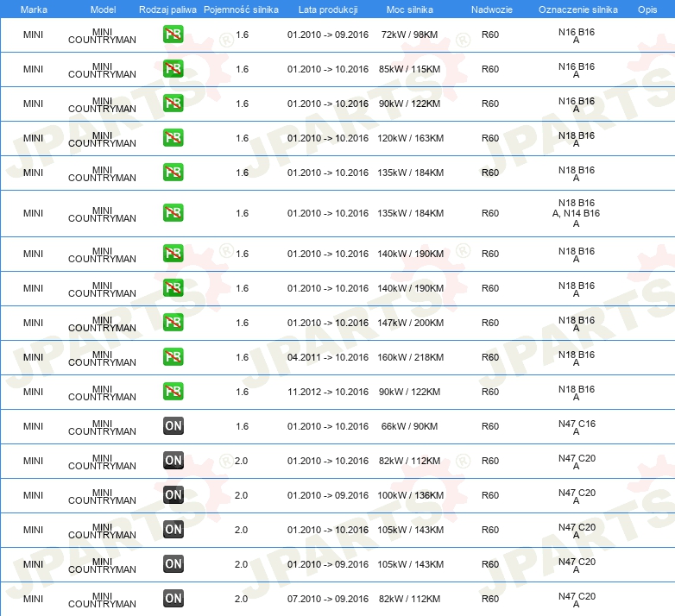Click MINI COUNTRYMAN model in the 85kW / 115KM row
Image resolution: width=675 pixels, height=616 pixels.
coord(102,70)
